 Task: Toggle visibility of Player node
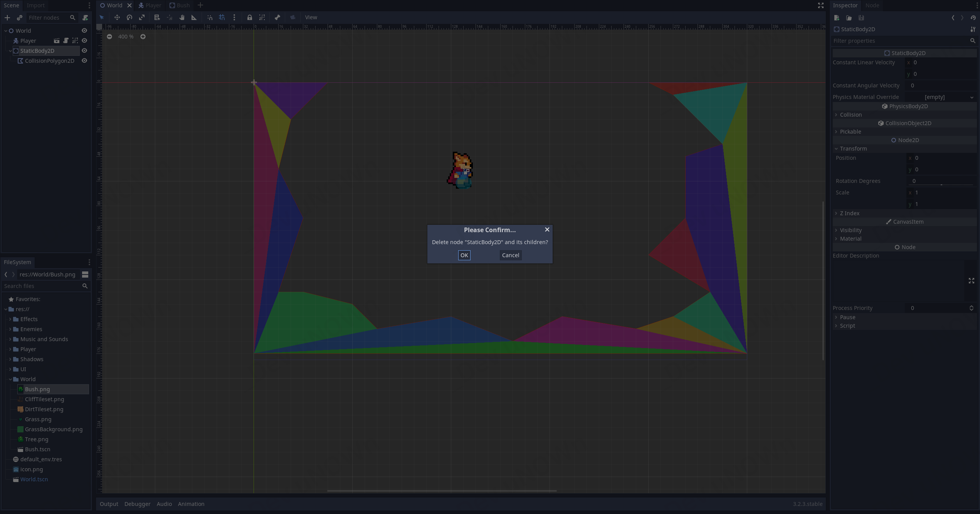[x=84, y=41]
